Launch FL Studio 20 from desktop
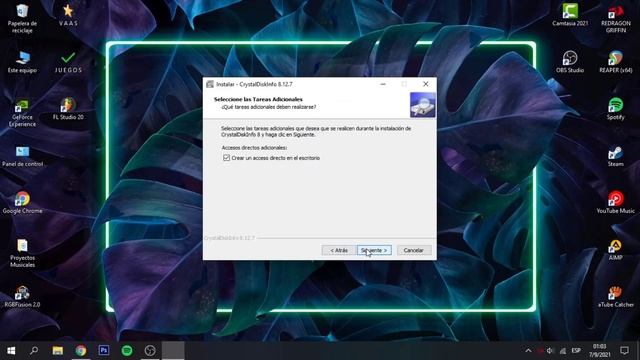The image size is (640, 360). click(68, 109)
